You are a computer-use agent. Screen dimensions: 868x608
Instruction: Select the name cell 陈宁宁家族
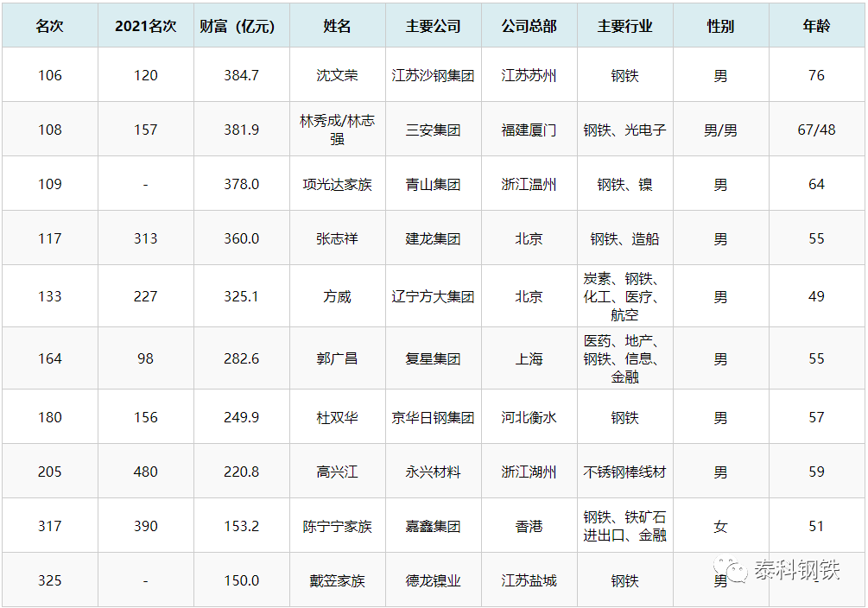point(337,526)
